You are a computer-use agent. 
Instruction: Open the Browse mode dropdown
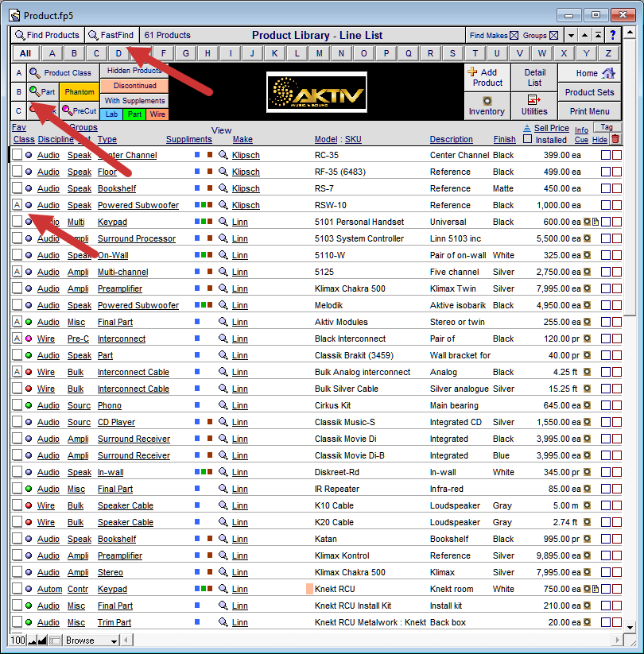coord(91,640)
